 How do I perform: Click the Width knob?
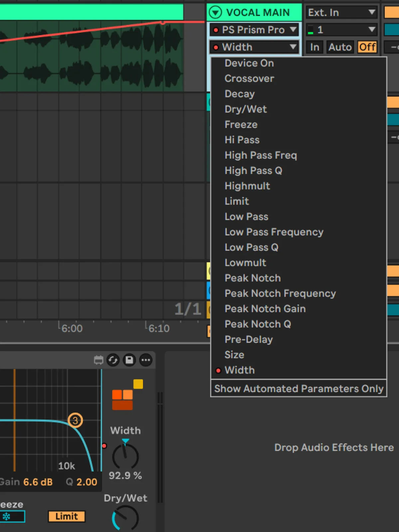tap(125, 456)
